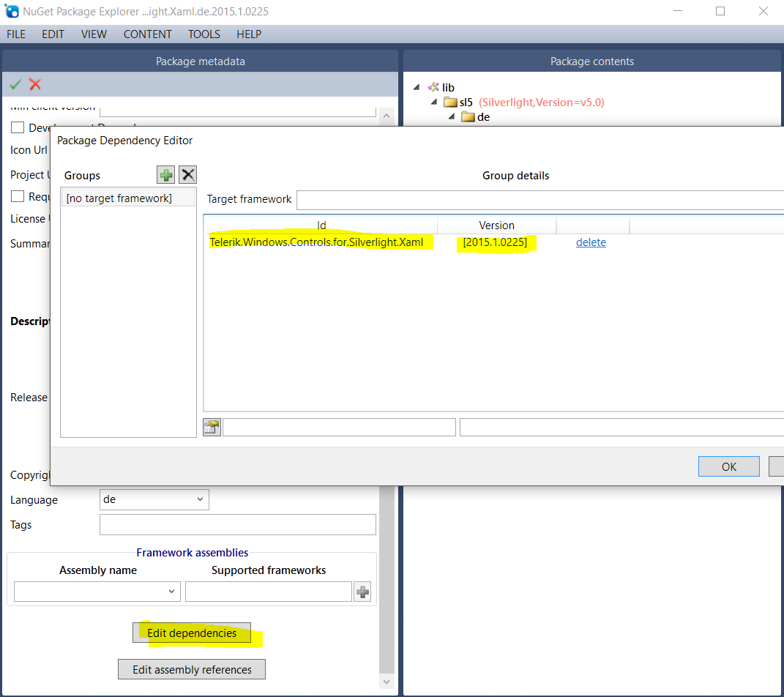Focus the new dependency version input
This screenshot has width=784, height=697.
[x=621, y=427]
